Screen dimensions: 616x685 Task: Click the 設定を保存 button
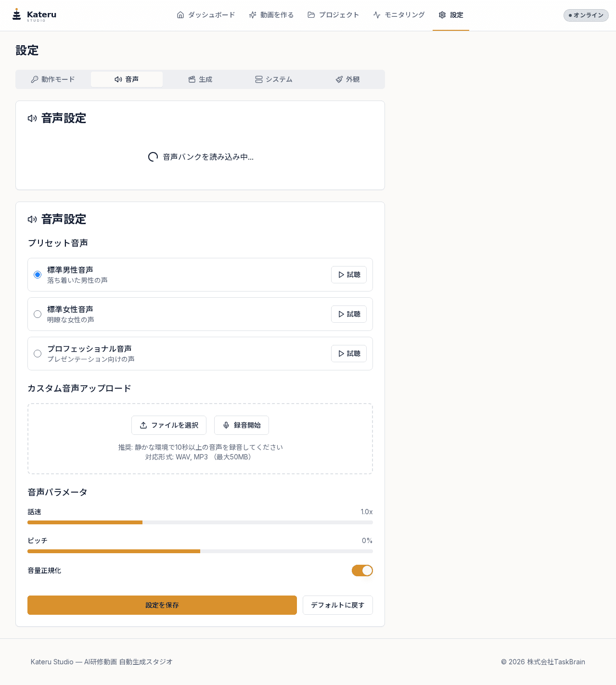(x=162, y=605)
